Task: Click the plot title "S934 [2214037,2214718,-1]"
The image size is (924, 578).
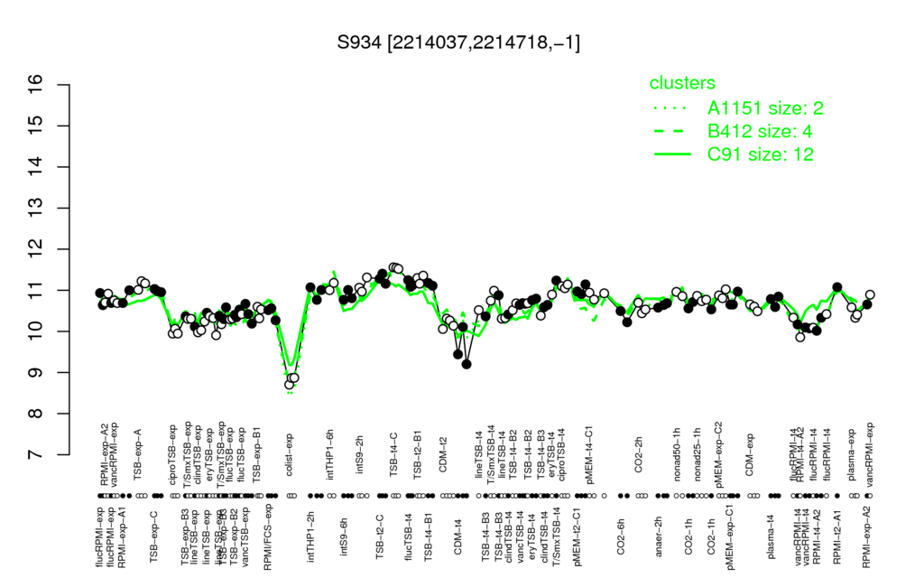Action: tap(458, 42)
